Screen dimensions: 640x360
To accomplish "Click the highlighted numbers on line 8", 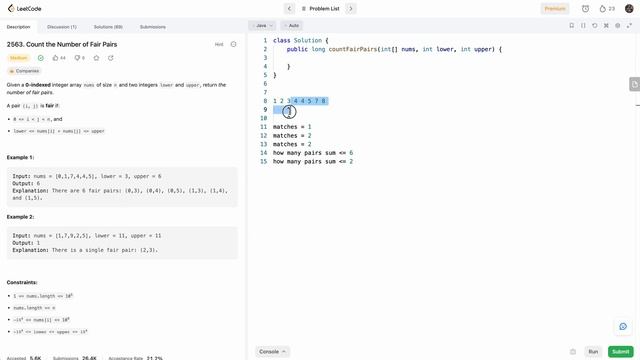I will pos(309,101).
